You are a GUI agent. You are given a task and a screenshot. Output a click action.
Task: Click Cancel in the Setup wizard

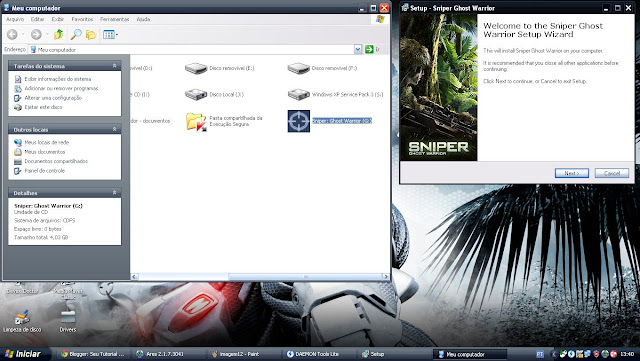[x=611, y=173]
